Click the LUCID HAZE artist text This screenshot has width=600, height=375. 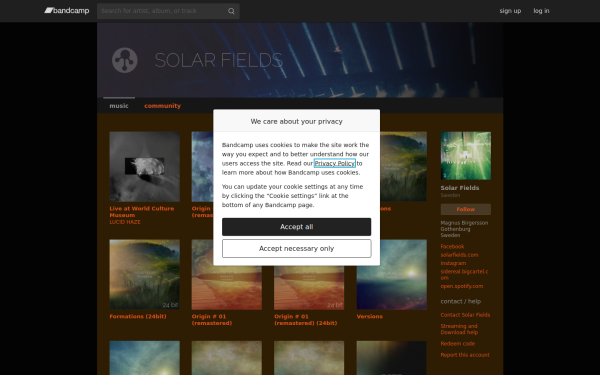tap(125, 222)
